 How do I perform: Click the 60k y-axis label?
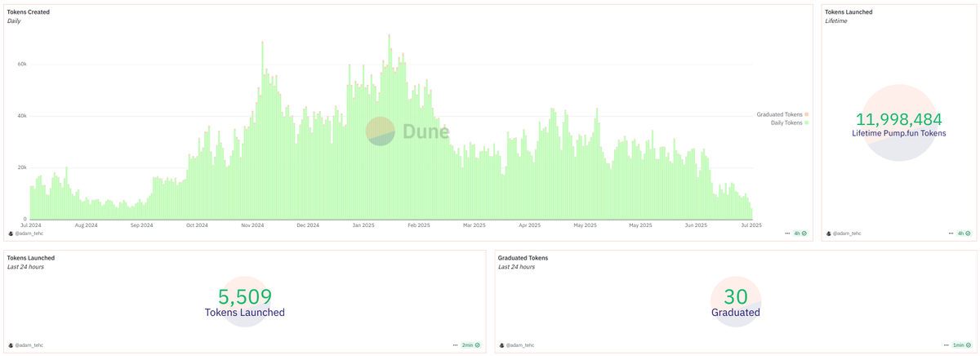pyautogui.click(x=22, y=64)
